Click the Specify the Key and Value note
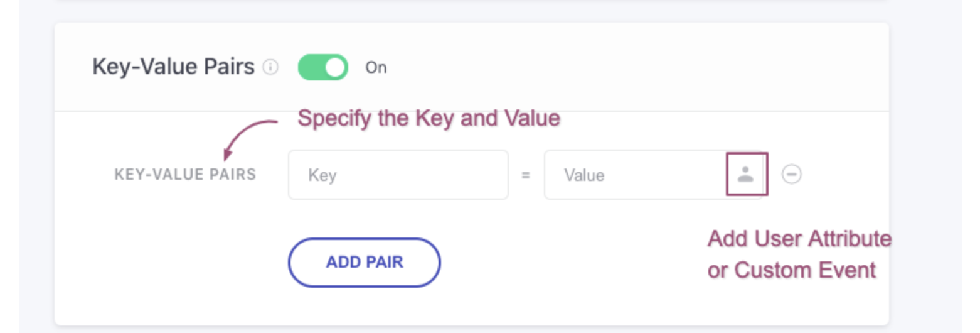The height and width of the screenshot is (333, 980). click(429, 118)
